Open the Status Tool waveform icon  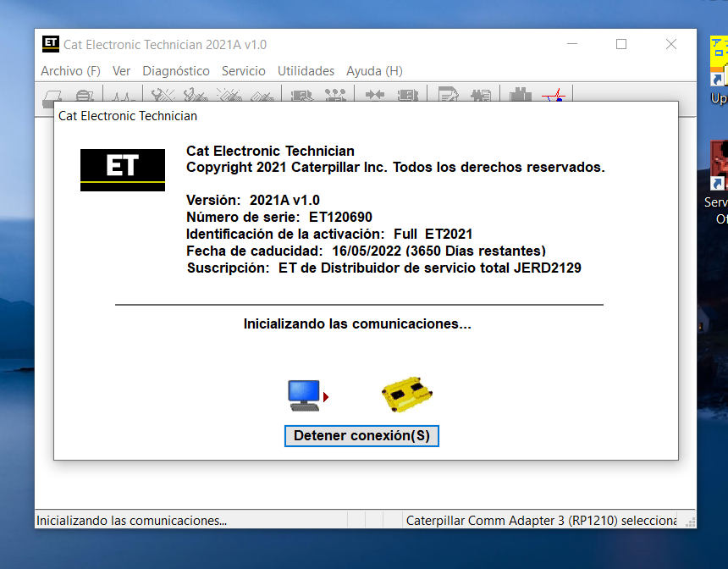pos(123,95)
